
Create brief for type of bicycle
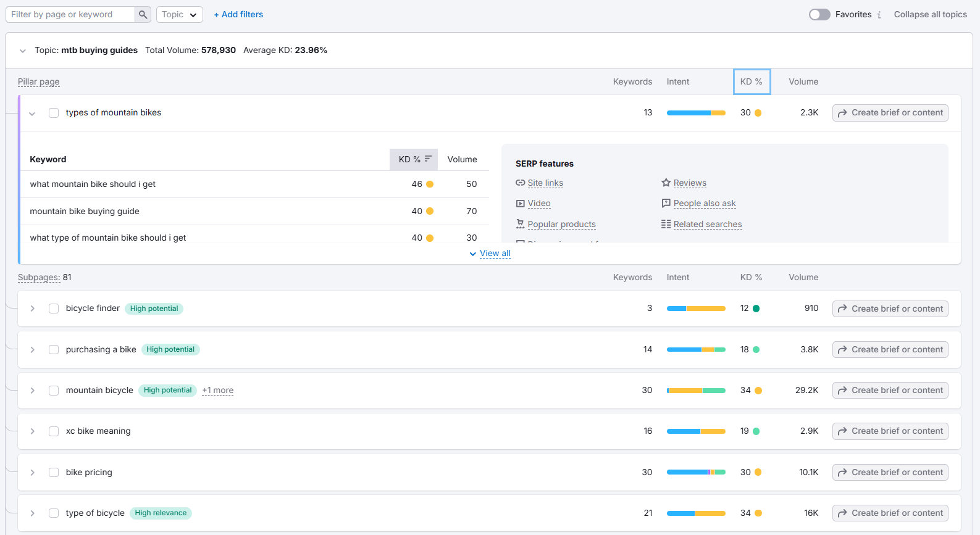click(890, 513)
